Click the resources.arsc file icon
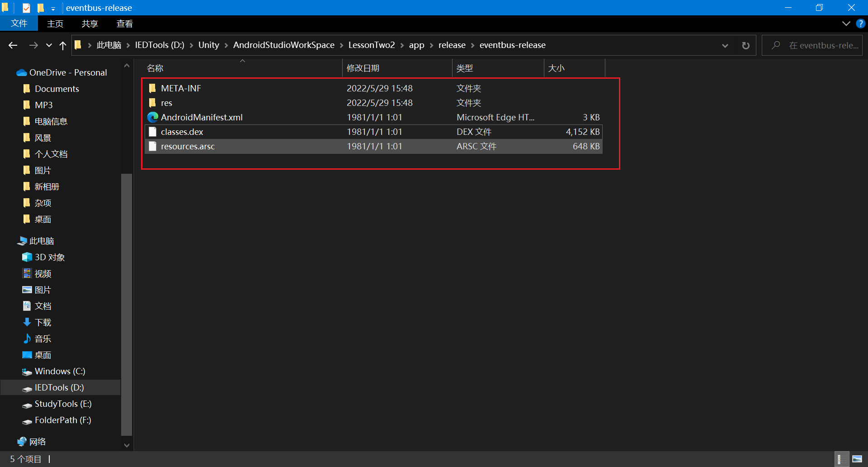Image resolution: width=868 pixels, height=467 pixels. click(x=152, y=146)
